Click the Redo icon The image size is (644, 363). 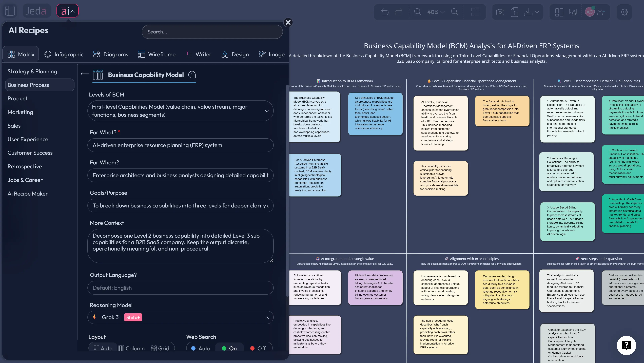399,12
